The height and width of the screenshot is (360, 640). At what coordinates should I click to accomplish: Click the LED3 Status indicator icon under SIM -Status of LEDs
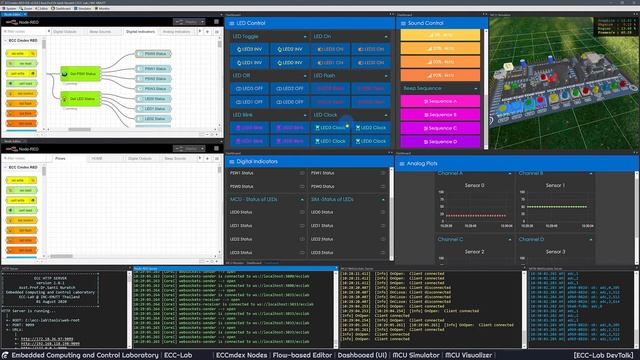coord(383,253)
